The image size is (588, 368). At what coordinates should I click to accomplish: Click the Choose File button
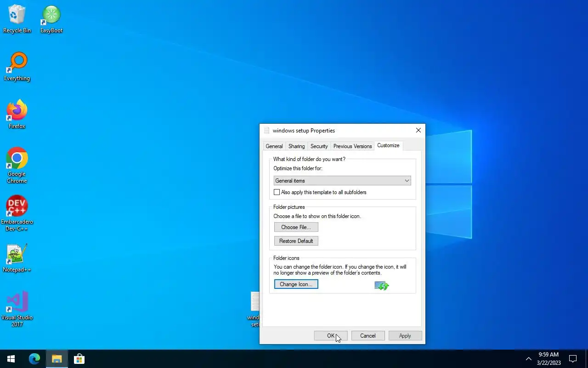296,227
